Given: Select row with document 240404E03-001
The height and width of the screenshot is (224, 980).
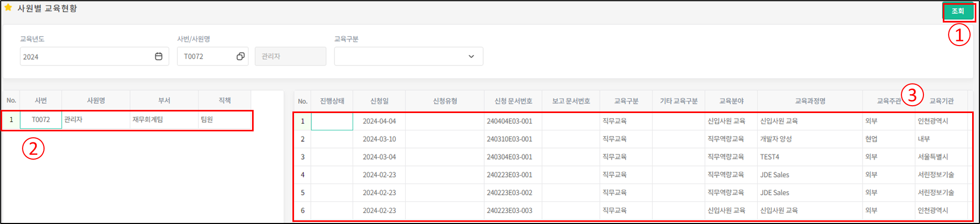Looking at the screenshot, I should tap(509, 121).
